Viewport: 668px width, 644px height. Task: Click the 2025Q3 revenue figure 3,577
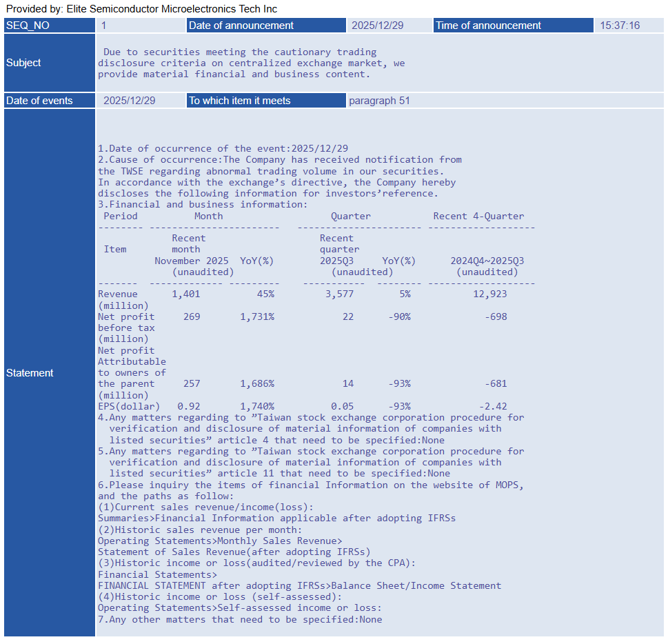(x=340, y=294)
